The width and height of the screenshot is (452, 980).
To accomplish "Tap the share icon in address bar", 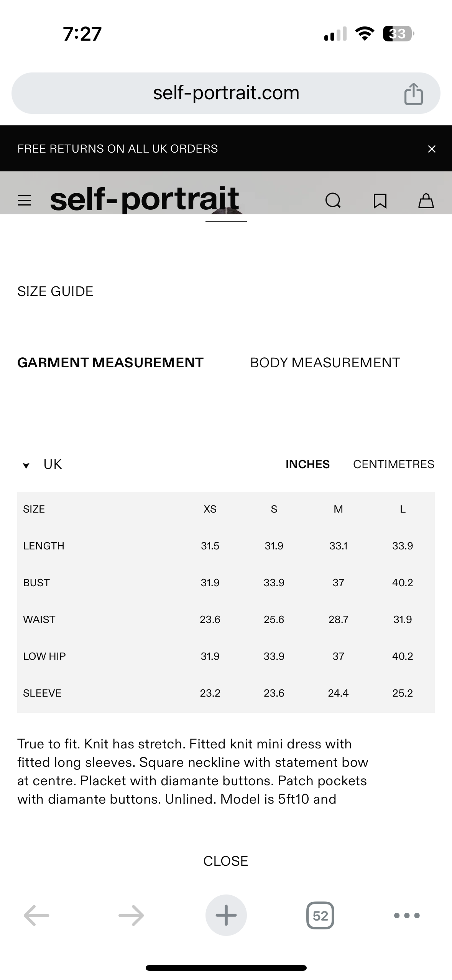I will (413, 94).
